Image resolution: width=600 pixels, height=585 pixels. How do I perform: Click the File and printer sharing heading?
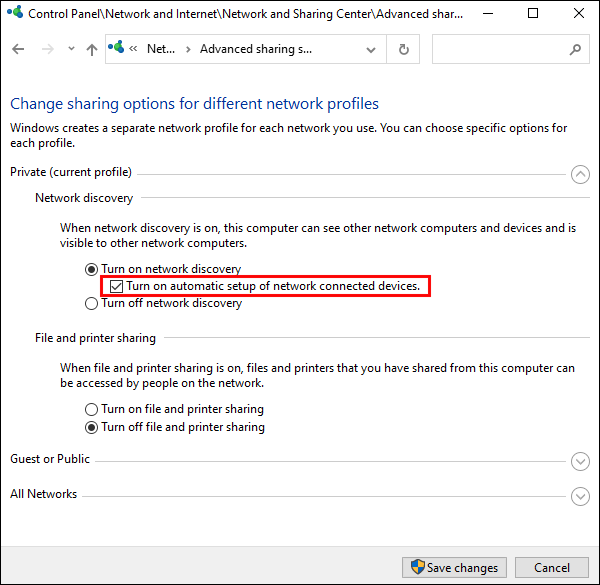point(95,338)
